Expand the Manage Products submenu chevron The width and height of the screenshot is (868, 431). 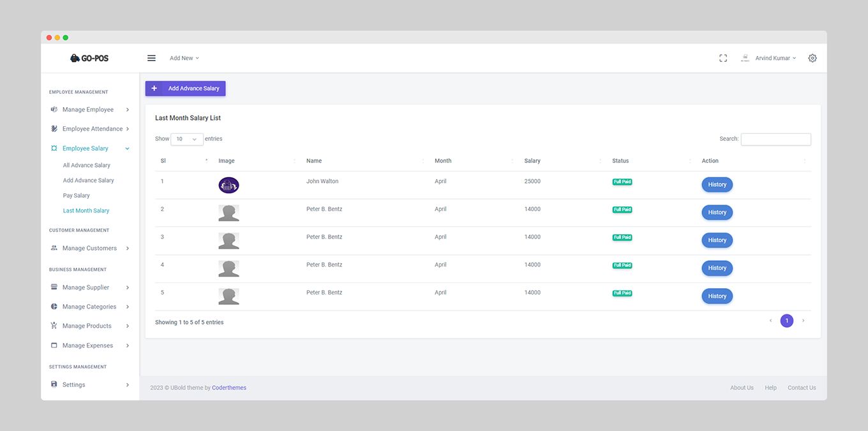point(128,326)
